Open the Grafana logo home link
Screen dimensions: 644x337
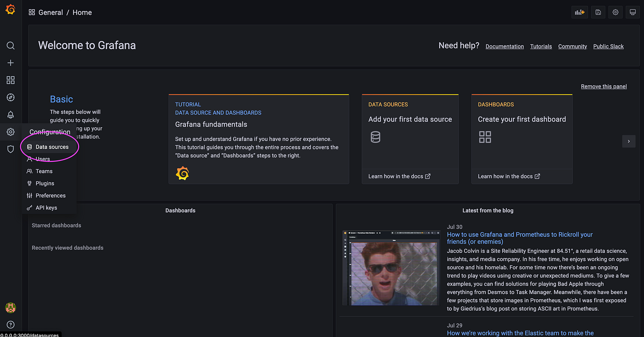pyautogui.click(x=10, y=10)
